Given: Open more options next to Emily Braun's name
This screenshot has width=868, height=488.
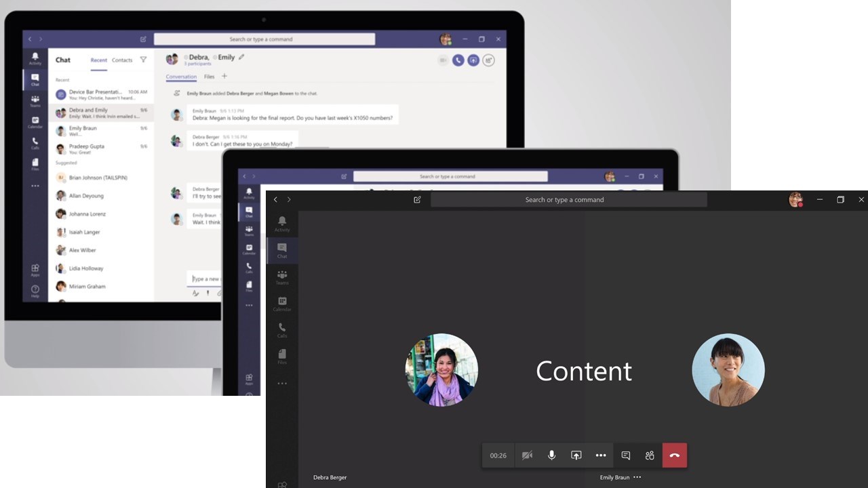Looking at the screenshot, I should tap(637, 477).
